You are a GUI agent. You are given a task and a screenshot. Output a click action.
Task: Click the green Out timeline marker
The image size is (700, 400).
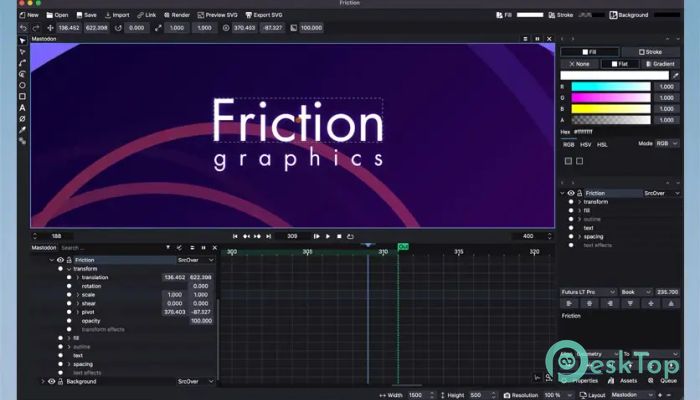tap(403, 246)
